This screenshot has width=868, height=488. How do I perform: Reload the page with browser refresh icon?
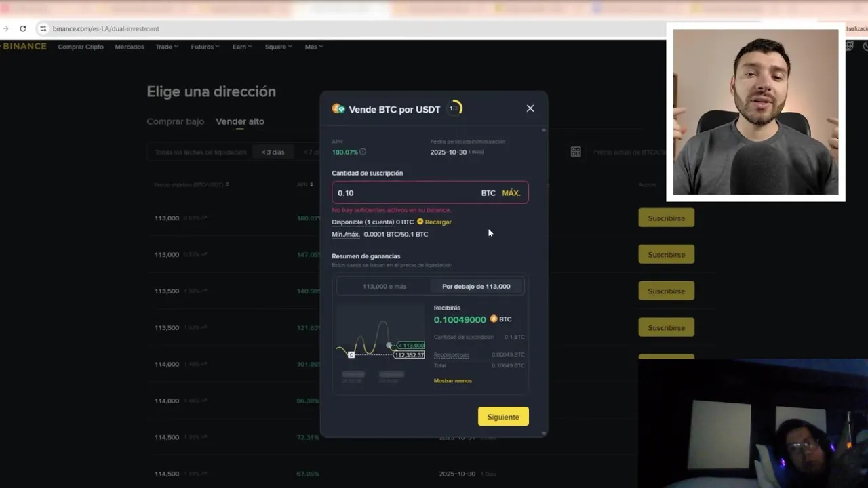coord(22,28)
